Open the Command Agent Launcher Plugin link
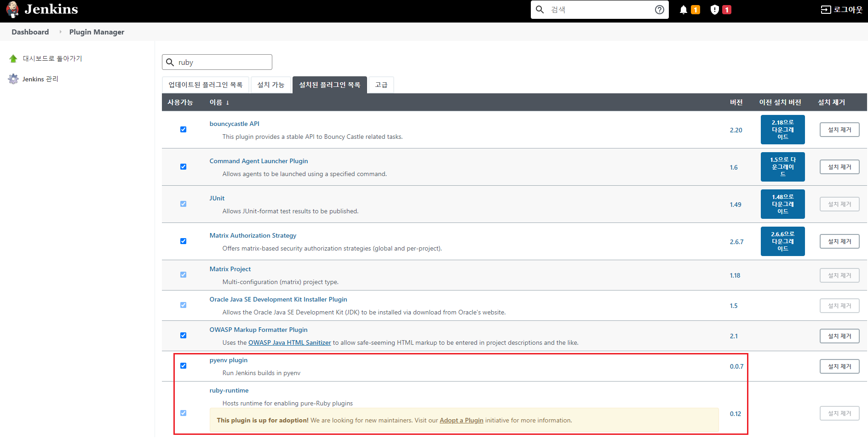 click(x=259, y=161)
